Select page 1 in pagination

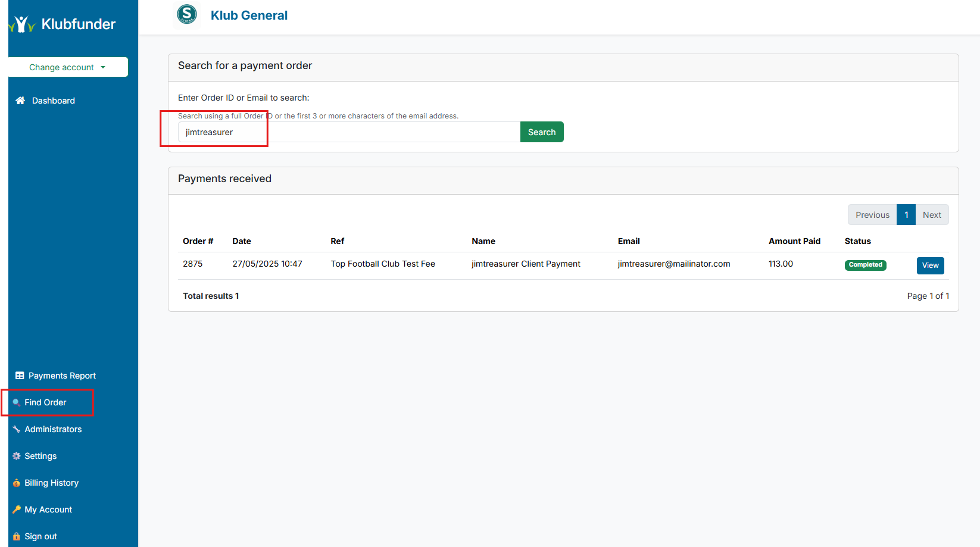(906, 214)
